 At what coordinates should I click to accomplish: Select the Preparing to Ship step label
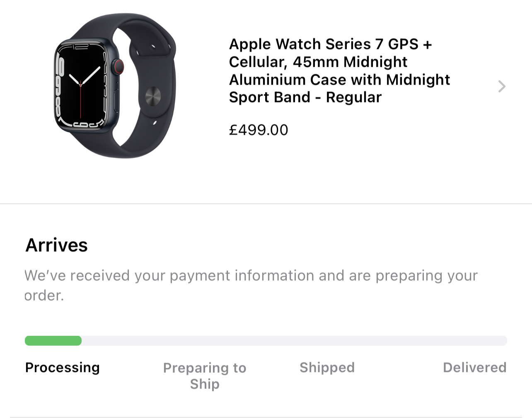(205, 376)
